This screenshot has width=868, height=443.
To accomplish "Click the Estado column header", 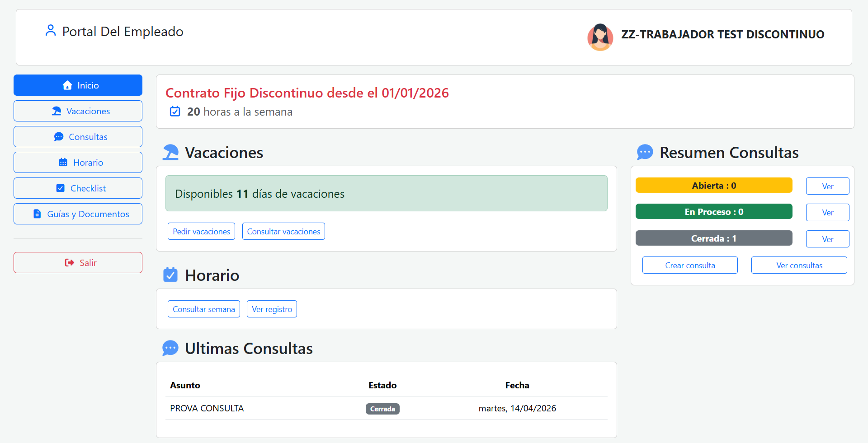I will pyautogui.click(x=382, y=385).
